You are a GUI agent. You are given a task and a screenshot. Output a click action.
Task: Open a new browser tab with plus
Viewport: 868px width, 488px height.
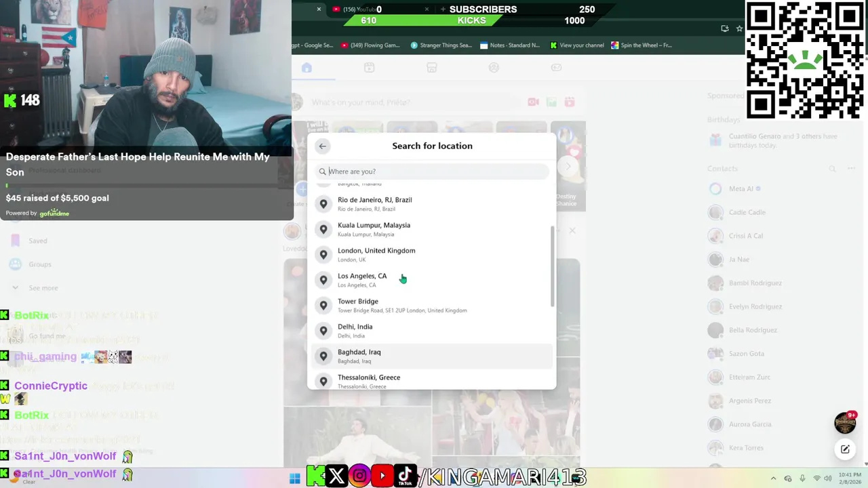(x=443, y=9)
